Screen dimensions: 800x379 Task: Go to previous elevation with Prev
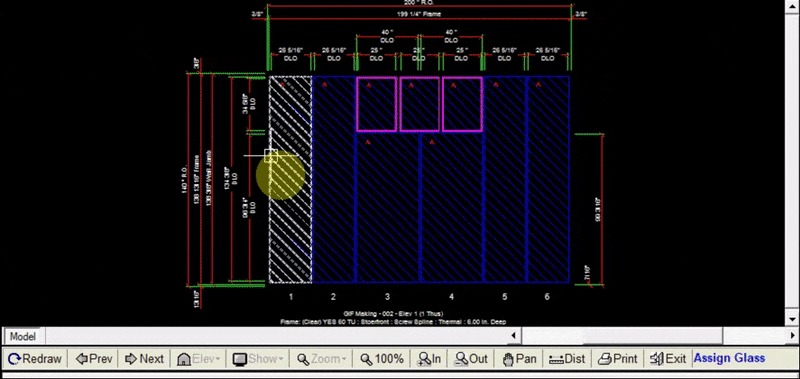click(x=94, y=359)
